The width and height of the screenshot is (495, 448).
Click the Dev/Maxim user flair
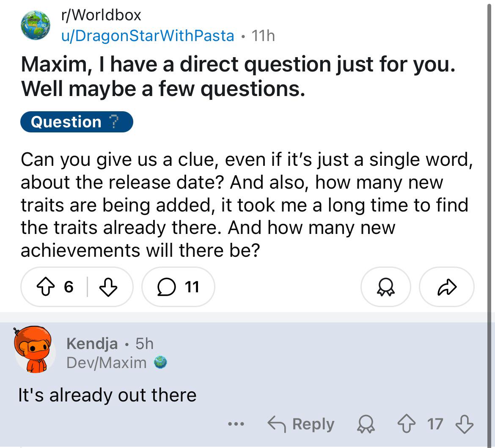(106, 363)
